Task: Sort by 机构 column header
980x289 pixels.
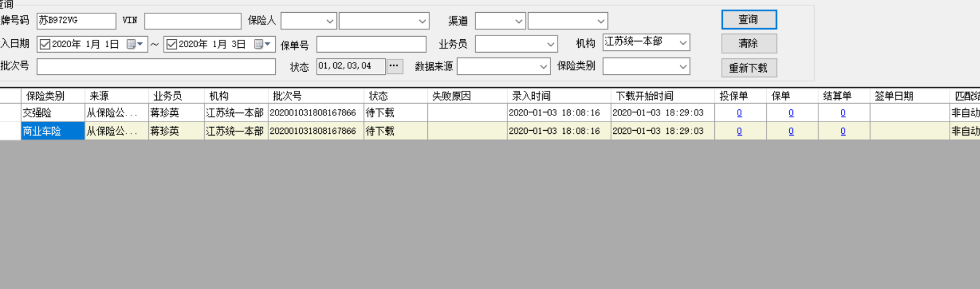Action: 236,96
